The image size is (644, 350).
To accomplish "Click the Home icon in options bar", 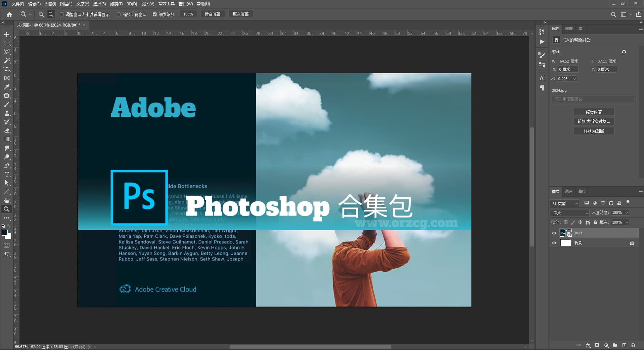I will (9, 14).
